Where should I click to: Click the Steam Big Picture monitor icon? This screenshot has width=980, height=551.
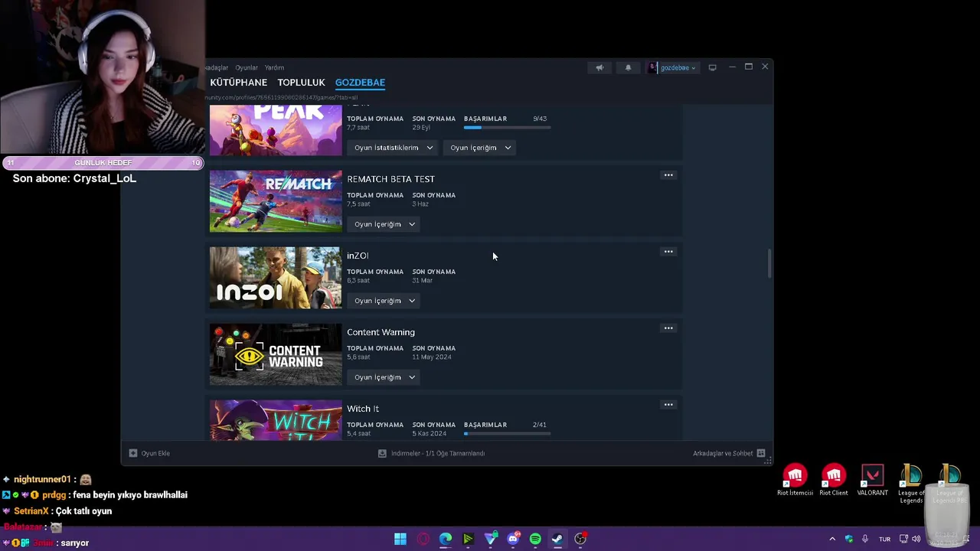(712, 67)
